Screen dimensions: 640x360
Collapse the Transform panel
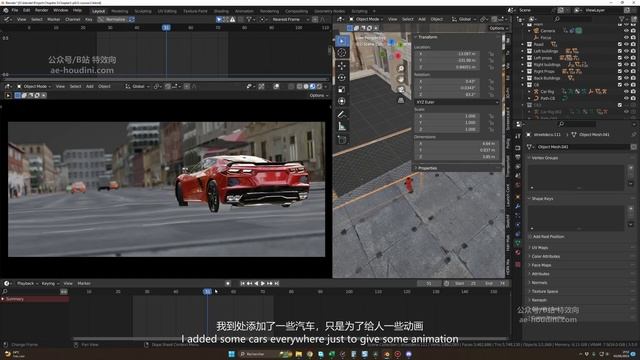426,37
